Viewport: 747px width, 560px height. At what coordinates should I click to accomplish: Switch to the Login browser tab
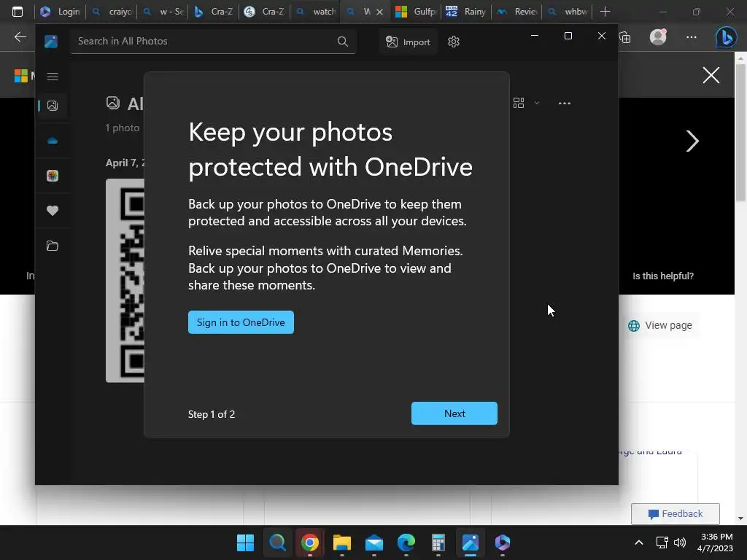click(60, 12)
